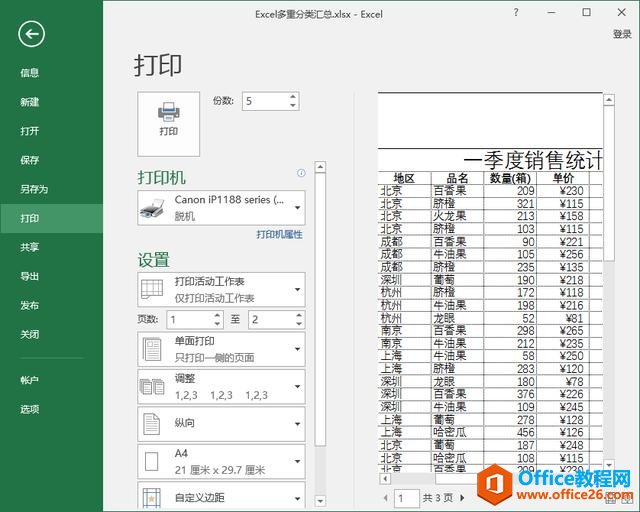
Task: Select 共享 in the sidebar
Action: pyautogui.click(x=51, y=247)
